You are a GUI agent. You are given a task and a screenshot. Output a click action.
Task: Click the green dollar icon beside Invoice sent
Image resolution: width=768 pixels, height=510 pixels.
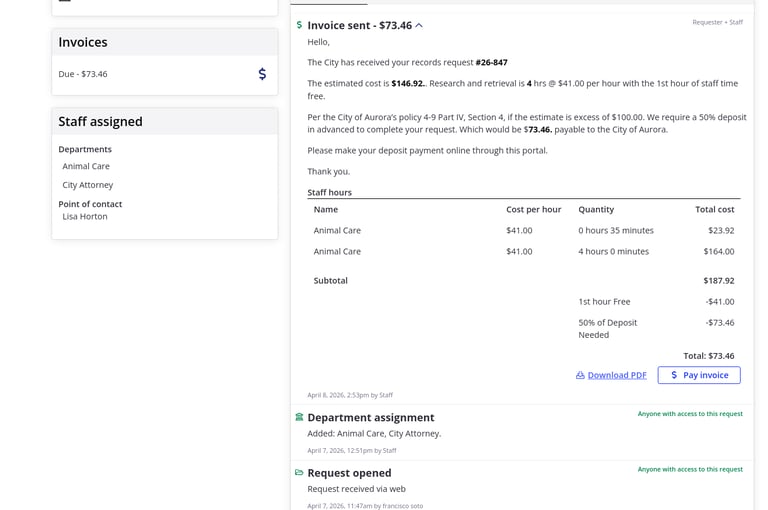[x=299, y=25]
